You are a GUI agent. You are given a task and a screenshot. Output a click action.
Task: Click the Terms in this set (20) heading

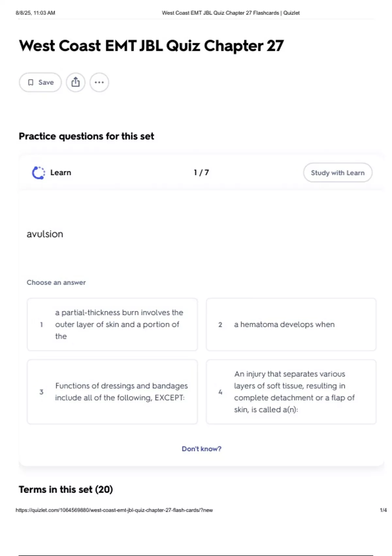point(66,490)
